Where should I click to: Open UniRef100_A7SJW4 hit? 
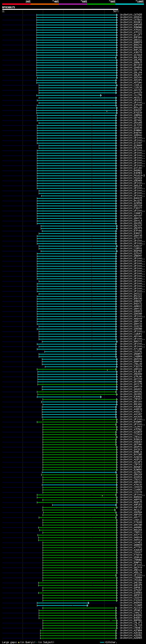131,349
